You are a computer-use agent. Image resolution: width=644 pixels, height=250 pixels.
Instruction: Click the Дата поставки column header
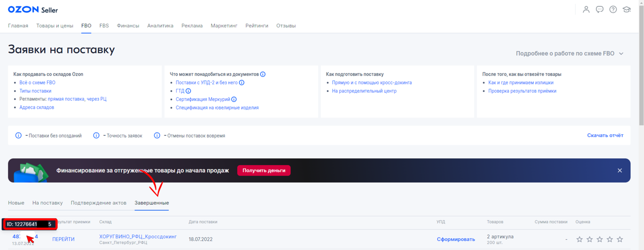(x=203, y=222)
